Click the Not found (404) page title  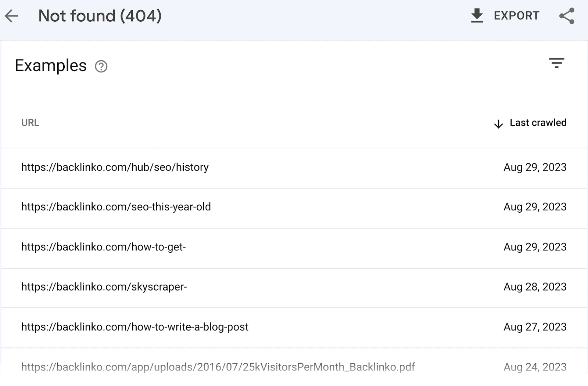coord(100,16)
